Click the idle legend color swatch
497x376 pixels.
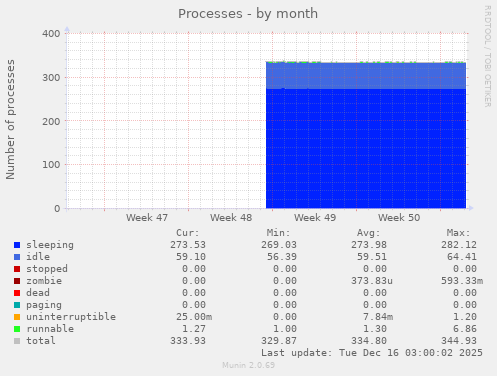pyautogui.click(x=17, y=257)
